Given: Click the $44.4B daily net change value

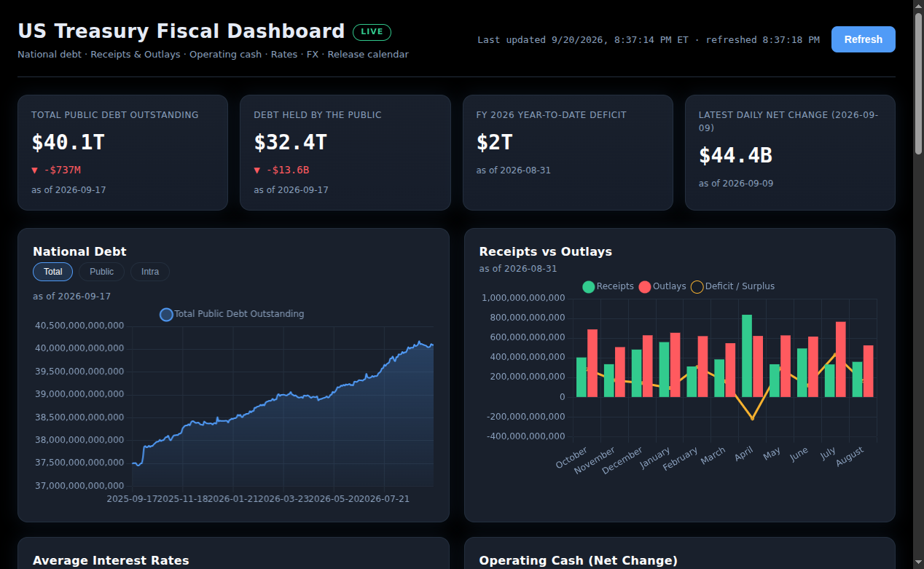Looking at the screenshot, I should point(735,156).
